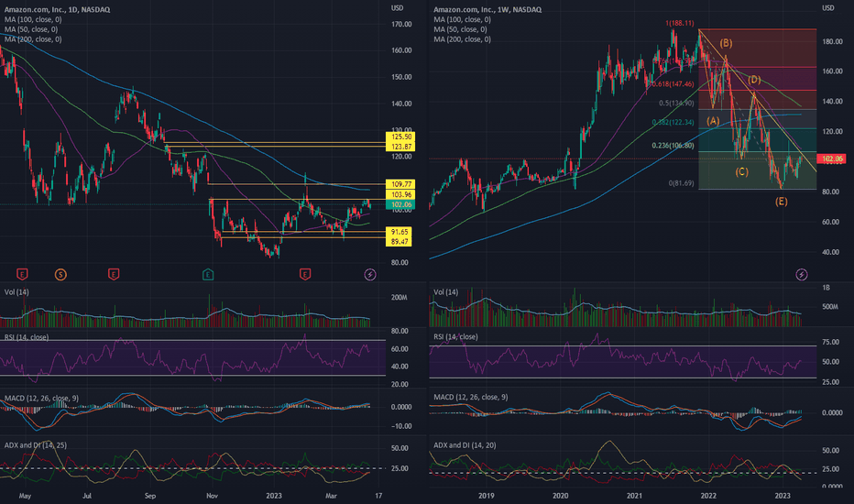Click the May date on daily time axis
Viewport: 854px width, 504px height.
[25, 496]
